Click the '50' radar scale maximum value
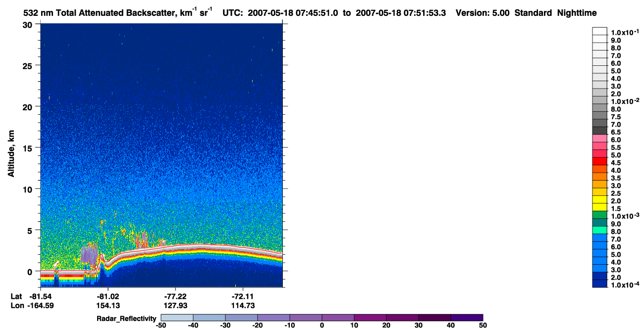The height and width of the screenshot is (330, 644). click(483, 325)
